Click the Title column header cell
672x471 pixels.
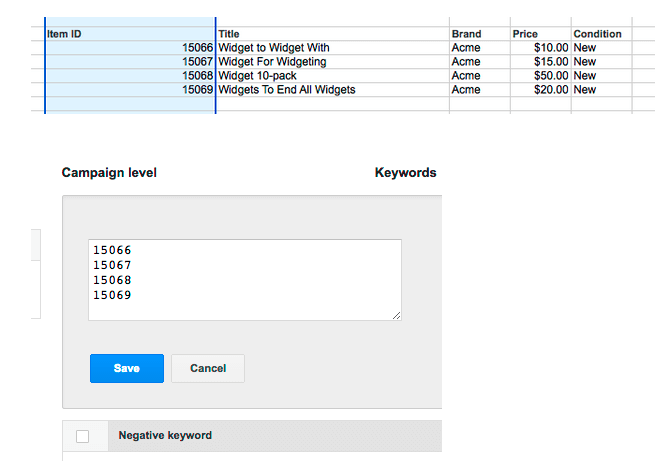tap(332, 34)
